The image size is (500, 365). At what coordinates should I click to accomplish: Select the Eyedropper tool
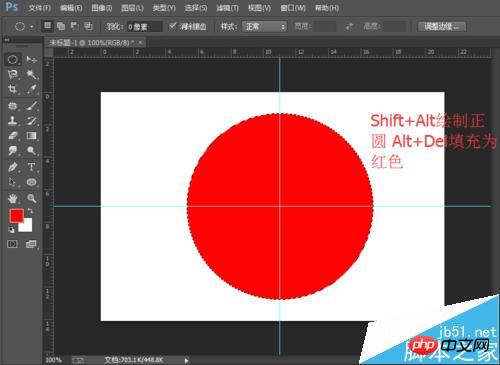coord(32,89)
